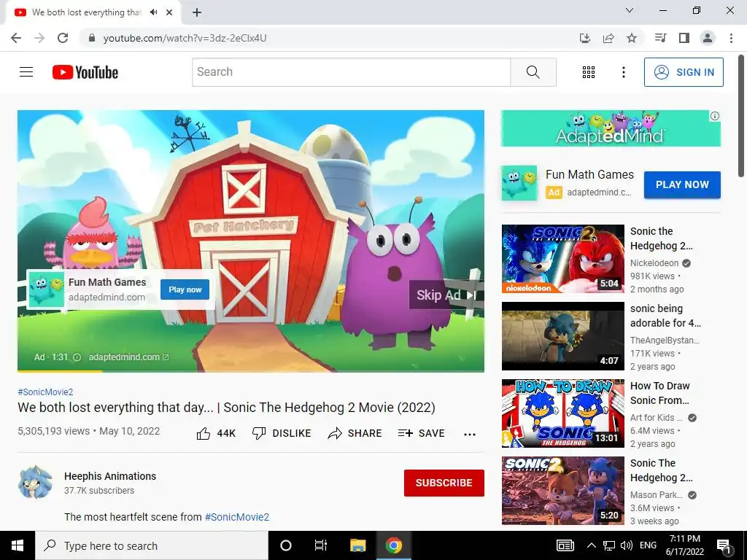Open 'sonic being adorable' video thumbnail
747x560 pixels.
(562, 335)
